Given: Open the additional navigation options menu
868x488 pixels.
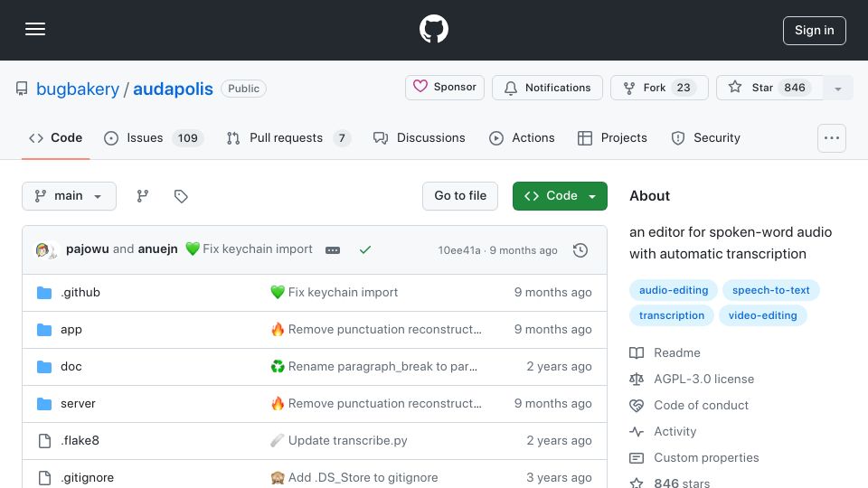Looking at the screenshot, I should tap(832, 137).
